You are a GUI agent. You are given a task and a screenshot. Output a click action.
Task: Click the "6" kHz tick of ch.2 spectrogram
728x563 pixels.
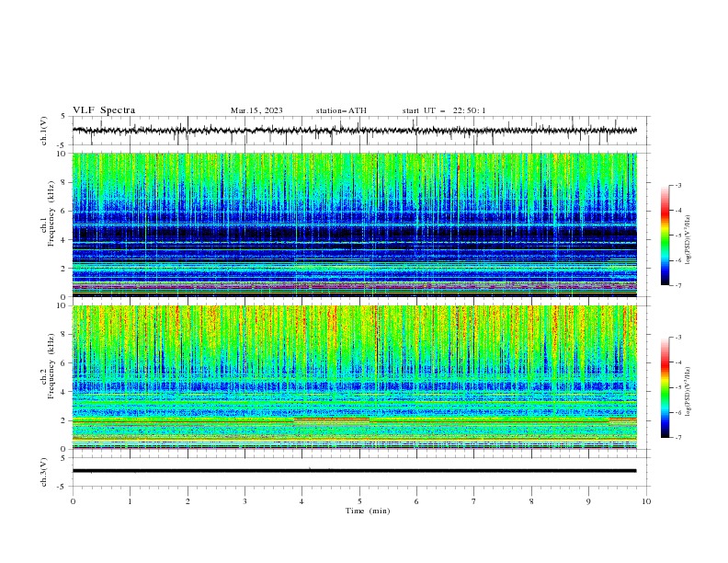click(x=63, y=363)
